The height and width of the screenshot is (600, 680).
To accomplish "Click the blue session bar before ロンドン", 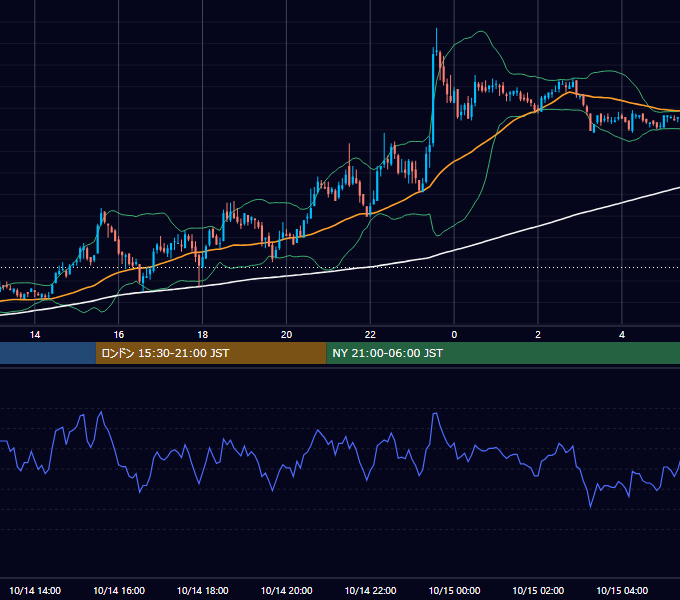I will [x=48, y=353].
